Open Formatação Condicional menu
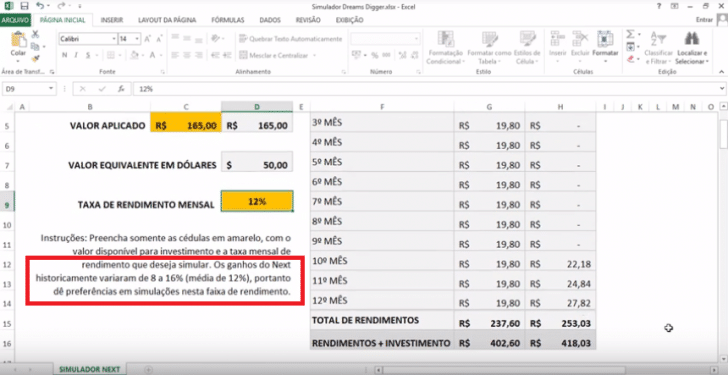Image resolution: width=728 pixels, height=375 pixels. pos(445,48)
